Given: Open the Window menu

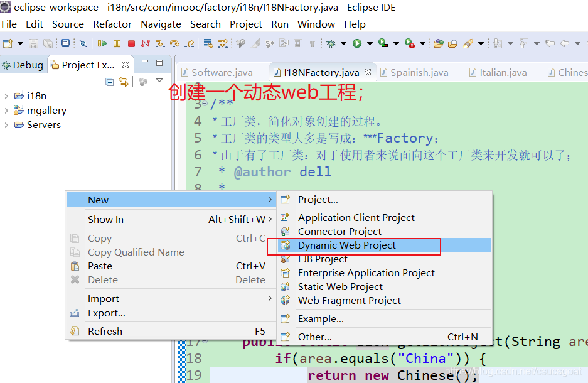Looking at the screenshot, I should pyautogui.click(x=316, y=24).
